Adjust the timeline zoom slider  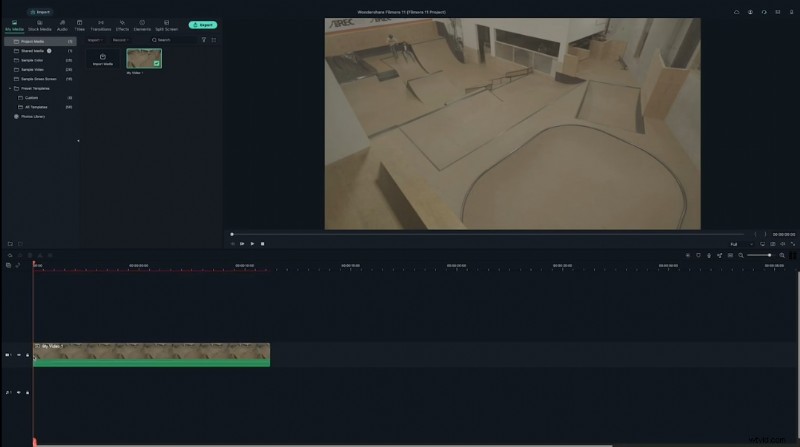[760, 255]
